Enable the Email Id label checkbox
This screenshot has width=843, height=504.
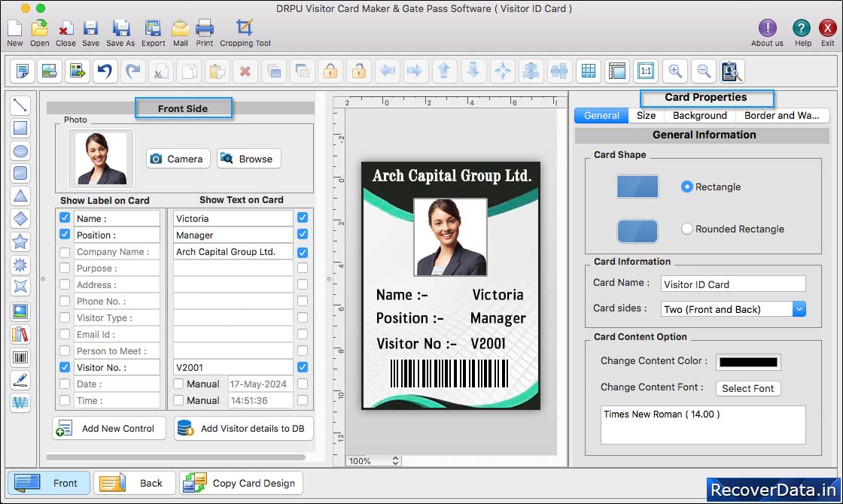65,334
